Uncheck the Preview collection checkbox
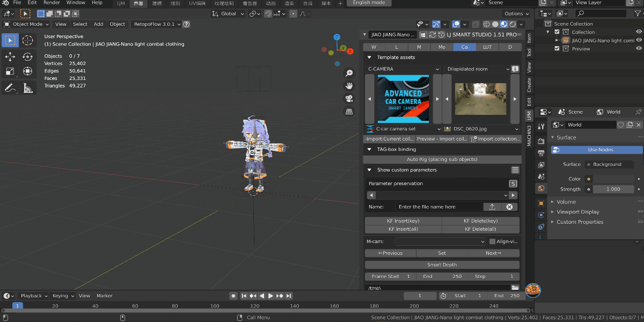 click(557, 49)
